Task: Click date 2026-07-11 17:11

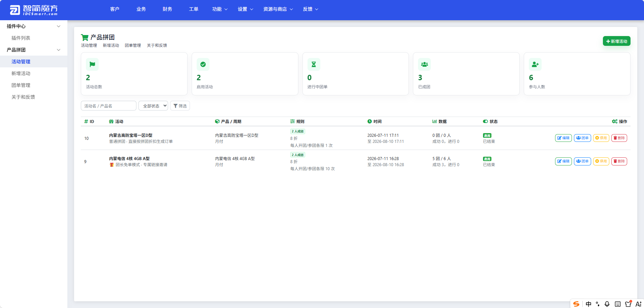Action: pos(383,135)
